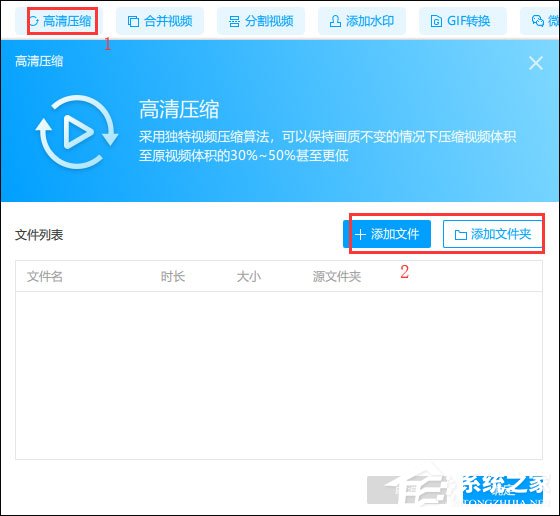Click the 文件列表 label
The image size is (560, 516).
[39, 235]
